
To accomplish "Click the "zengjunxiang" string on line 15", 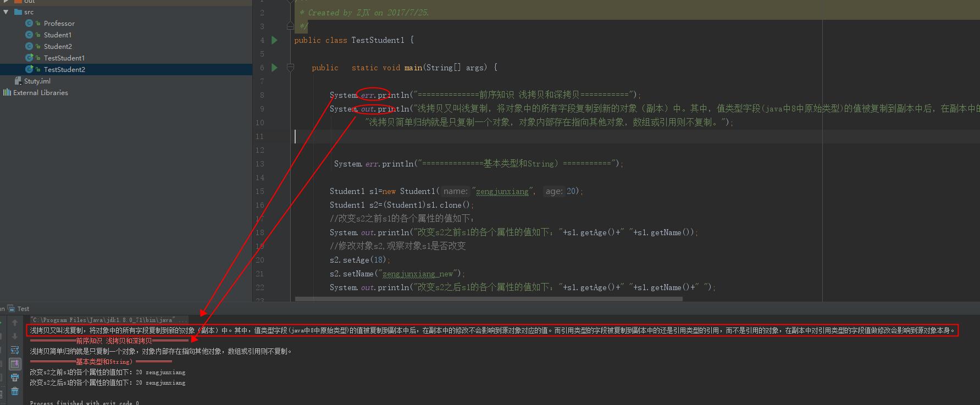I will (502, 191).
